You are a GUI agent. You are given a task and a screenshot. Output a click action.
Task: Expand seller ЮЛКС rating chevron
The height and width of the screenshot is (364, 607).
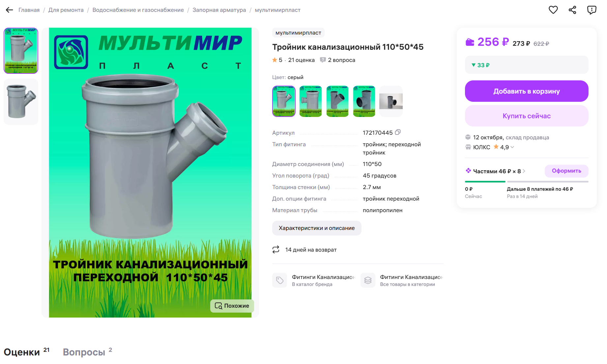tap(512, 147)
